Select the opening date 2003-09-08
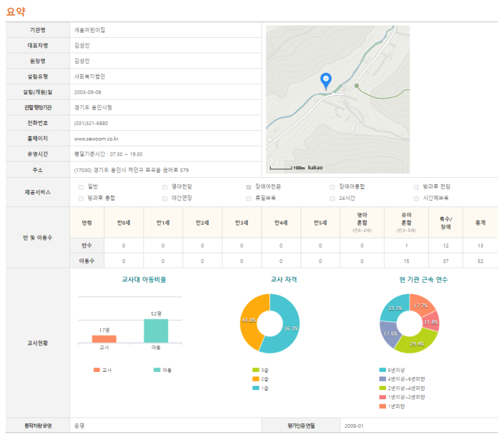504x437 pixels. (87, 92)
